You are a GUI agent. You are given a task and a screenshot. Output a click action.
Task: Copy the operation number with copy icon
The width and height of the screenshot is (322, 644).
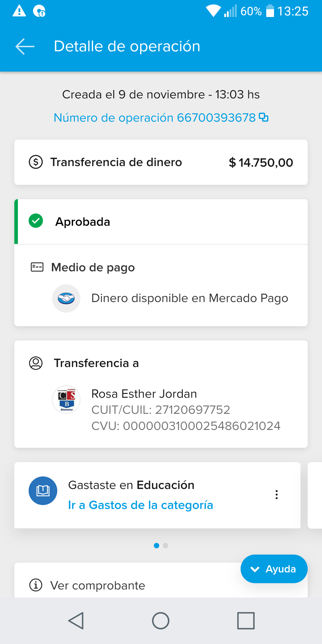click(x=264, y=117)
